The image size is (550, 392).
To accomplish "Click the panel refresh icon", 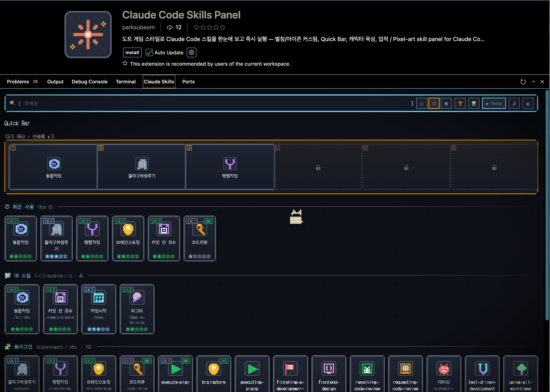I will [523, 82].
